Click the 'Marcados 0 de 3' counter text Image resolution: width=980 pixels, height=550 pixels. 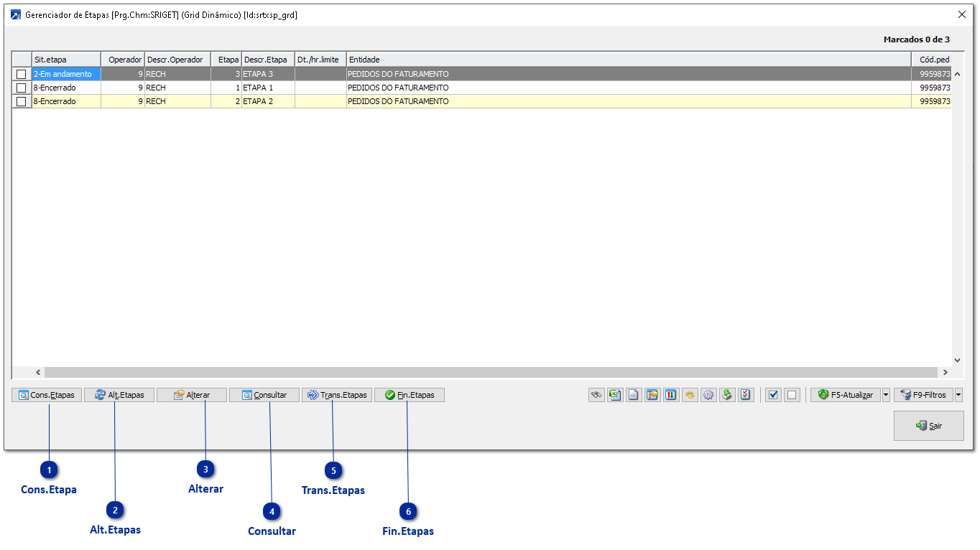917,39
